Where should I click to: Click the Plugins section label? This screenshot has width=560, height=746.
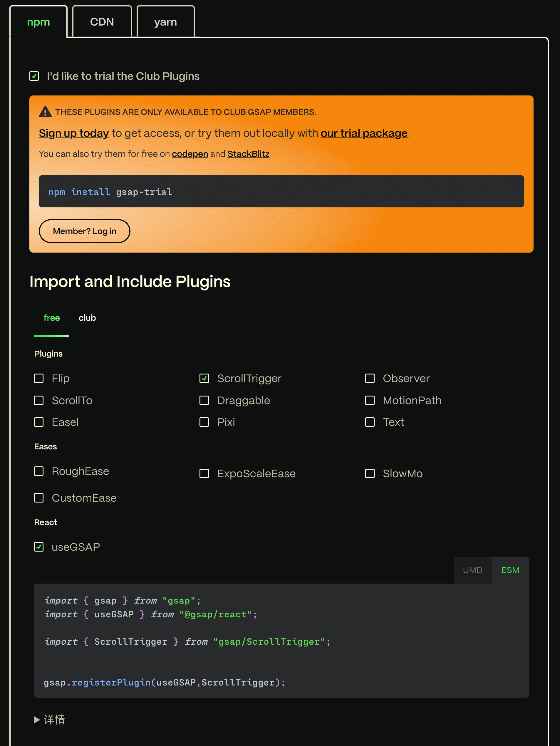pyautogui.click(x=48, y=354)
